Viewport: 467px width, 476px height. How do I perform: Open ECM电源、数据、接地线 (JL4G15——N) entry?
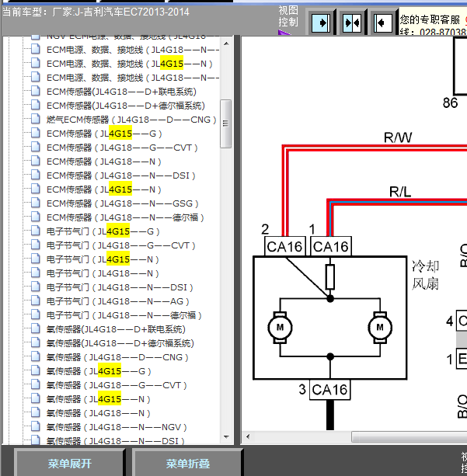[x=130, y=64]
